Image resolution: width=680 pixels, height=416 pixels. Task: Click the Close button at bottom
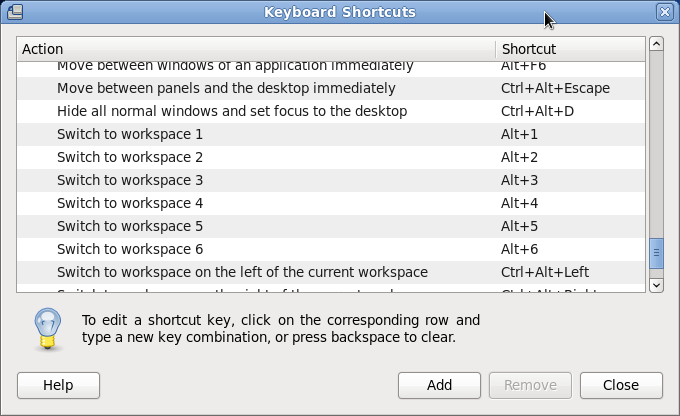click(621, 385)
